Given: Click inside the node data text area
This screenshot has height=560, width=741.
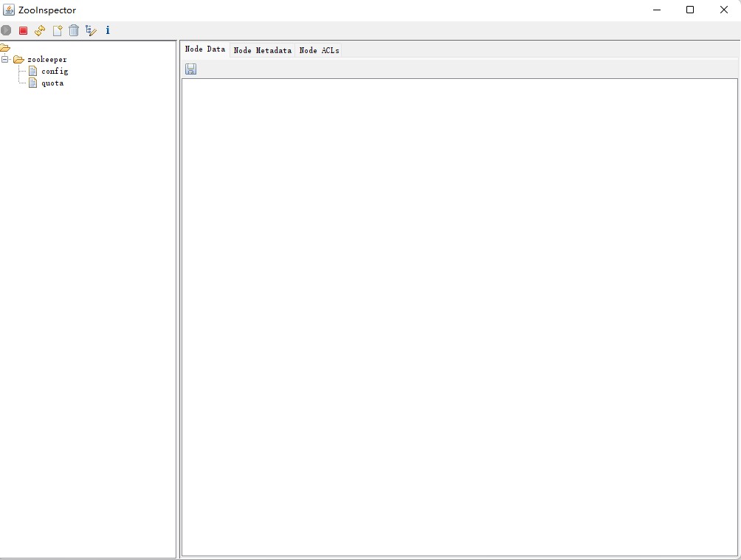Looking at the screenshot, I should [459, 317].
